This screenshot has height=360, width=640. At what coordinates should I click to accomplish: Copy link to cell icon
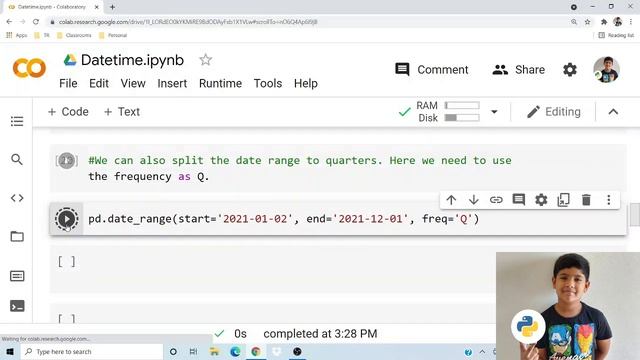pyautogui.click(x=496, y=200)
